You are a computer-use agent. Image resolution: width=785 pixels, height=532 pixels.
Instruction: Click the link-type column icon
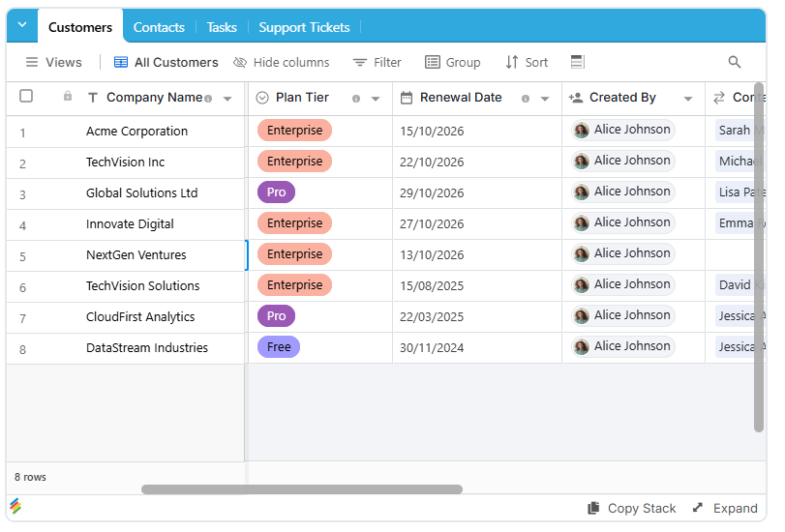tap(719, 98)
